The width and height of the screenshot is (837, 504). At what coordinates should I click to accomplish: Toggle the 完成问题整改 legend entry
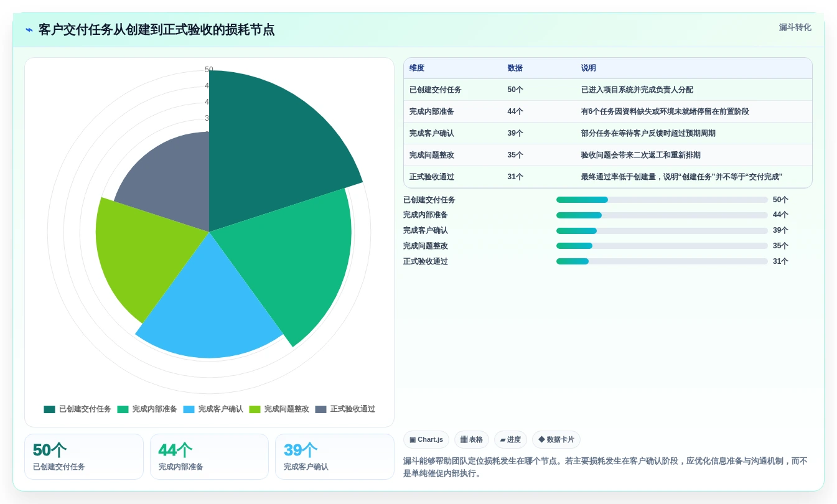click(x=279, y=409)
